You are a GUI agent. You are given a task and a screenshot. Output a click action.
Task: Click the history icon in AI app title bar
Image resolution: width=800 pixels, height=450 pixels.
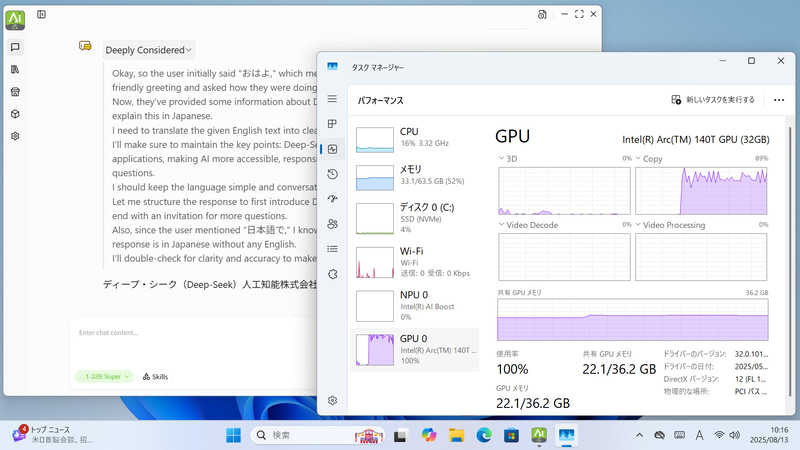tap(542, 14)
